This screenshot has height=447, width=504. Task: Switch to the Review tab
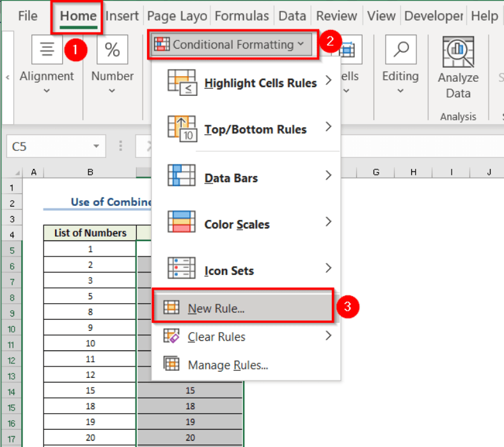coord(336,16)
